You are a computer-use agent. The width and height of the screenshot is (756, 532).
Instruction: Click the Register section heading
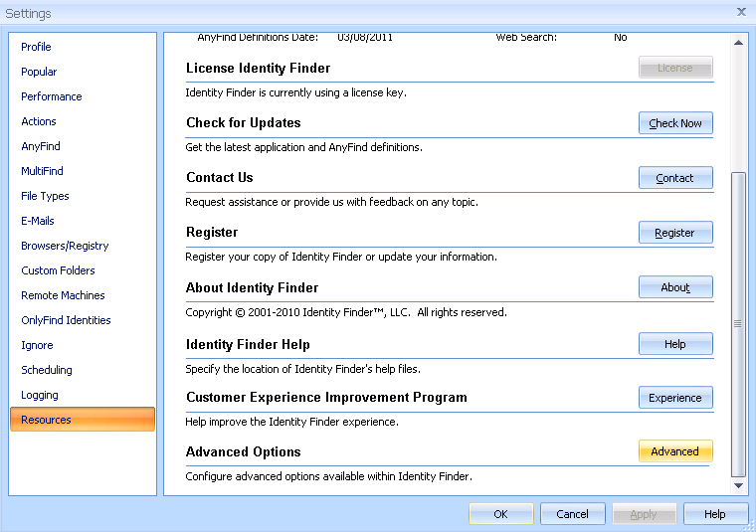coord(212,233)
